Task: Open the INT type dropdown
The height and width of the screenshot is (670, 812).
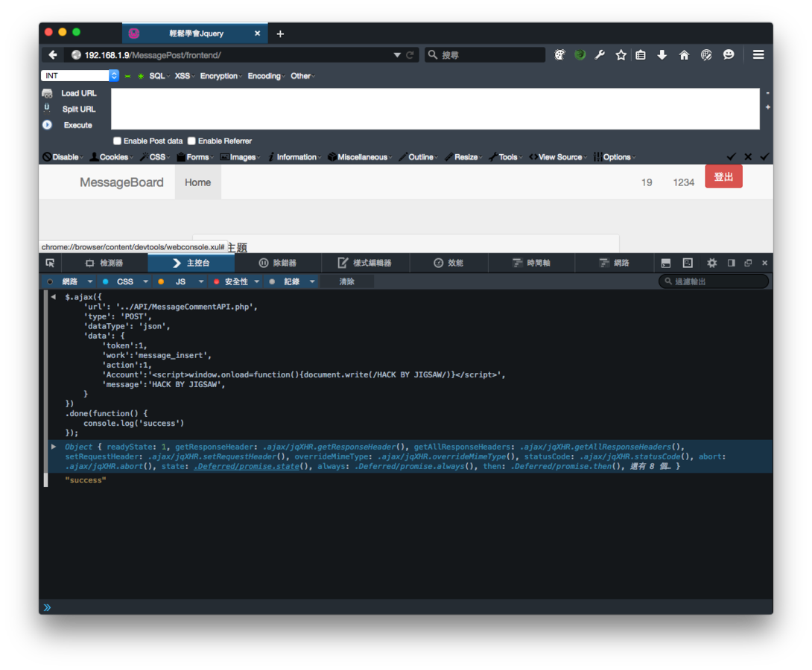Action: click(80, 75)
